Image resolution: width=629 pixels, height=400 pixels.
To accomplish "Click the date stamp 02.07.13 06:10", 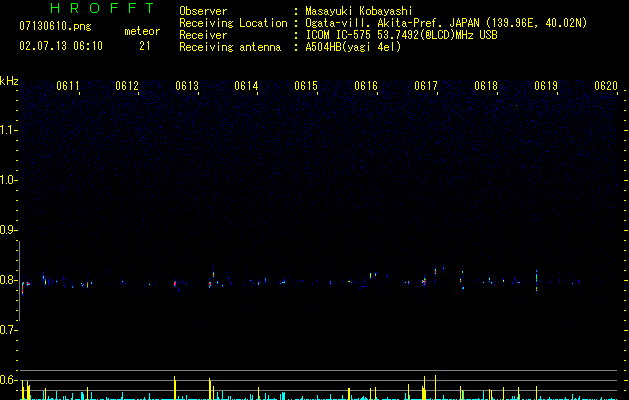I will (x=61, y=46).
